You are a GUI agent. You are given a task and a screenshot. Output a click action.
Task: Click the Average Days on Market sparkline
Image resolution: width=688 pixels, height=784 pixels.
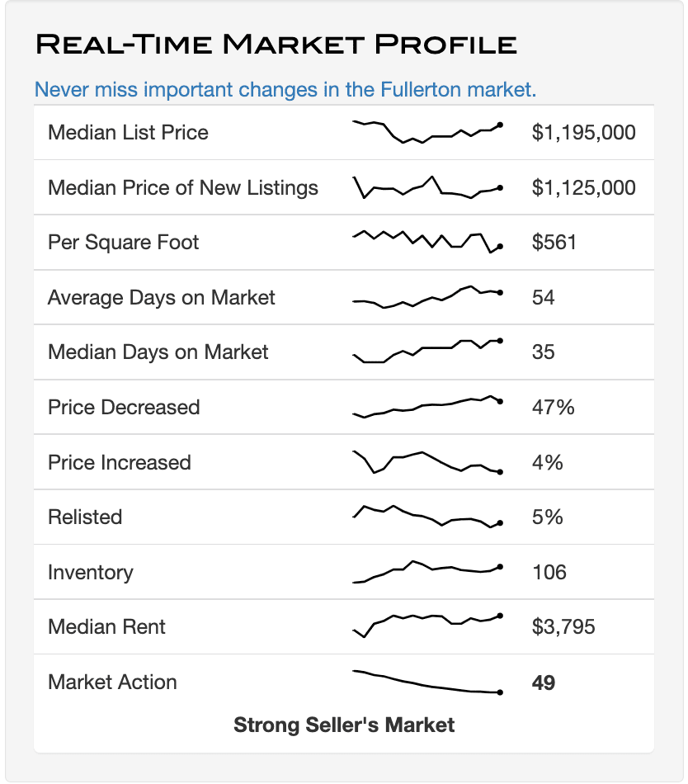(427, 297)
